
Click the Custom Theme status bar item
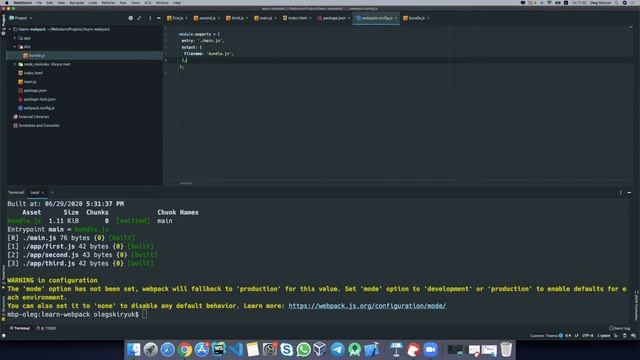546,336
